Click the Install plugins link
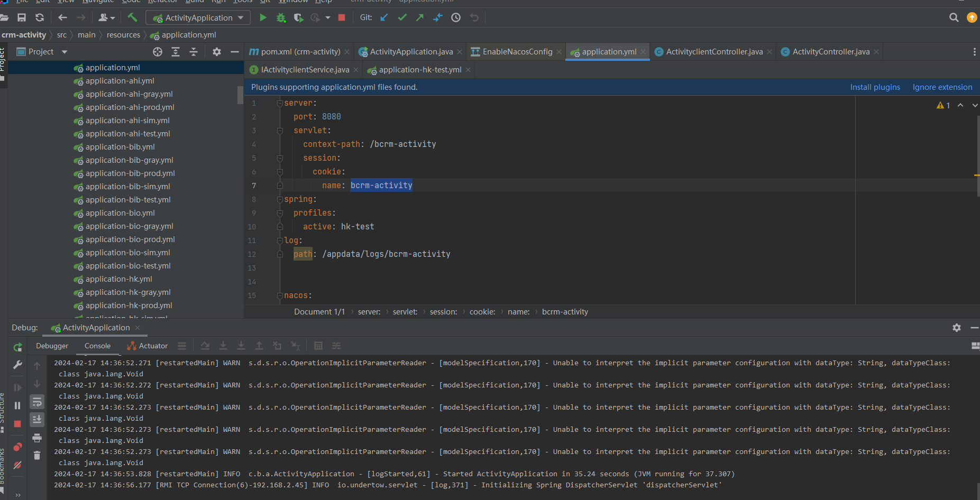 (x=875, y=87)
